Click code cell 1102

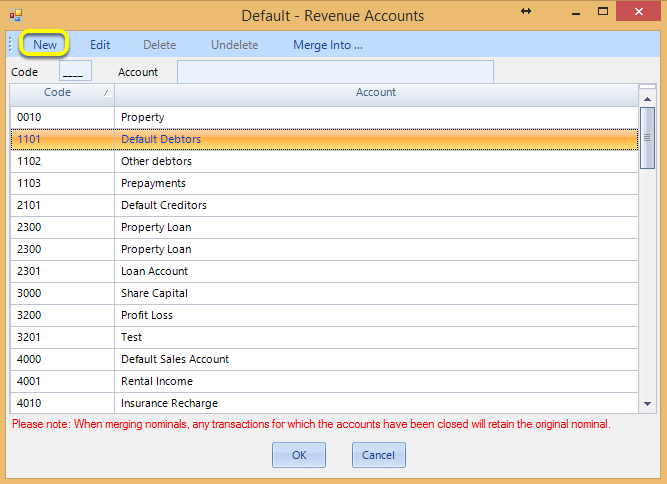tap(62, 161)
